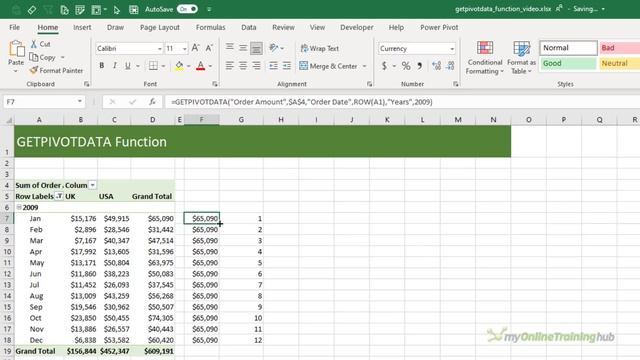
Task: Open the Developer tab
Action: pos(357,27)
